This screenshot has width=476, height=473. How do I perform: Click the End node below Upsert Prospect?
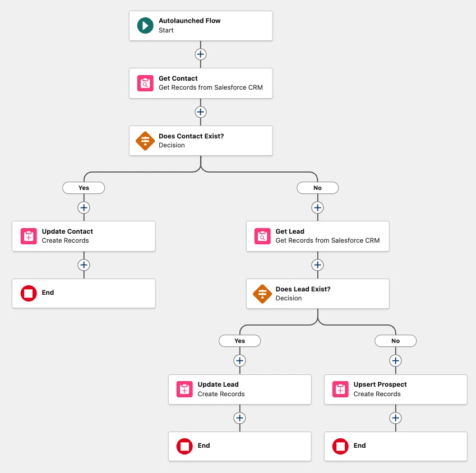coord(396,446)
